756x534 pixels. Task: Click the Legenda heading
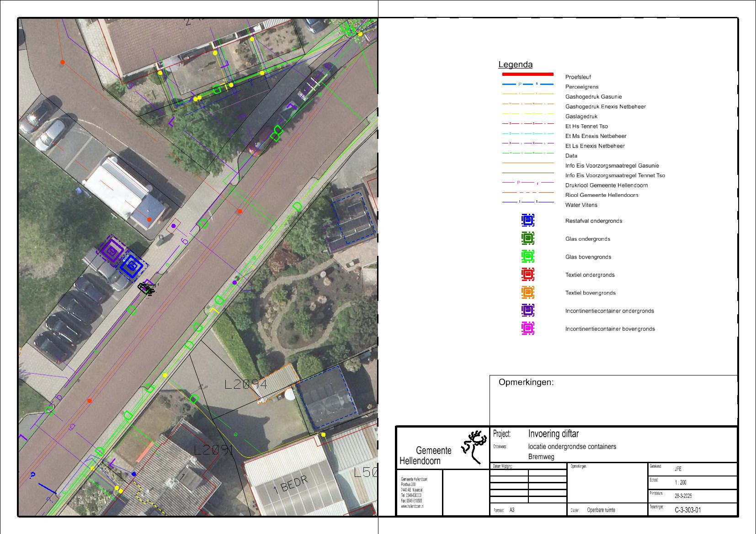click(515, 65)
